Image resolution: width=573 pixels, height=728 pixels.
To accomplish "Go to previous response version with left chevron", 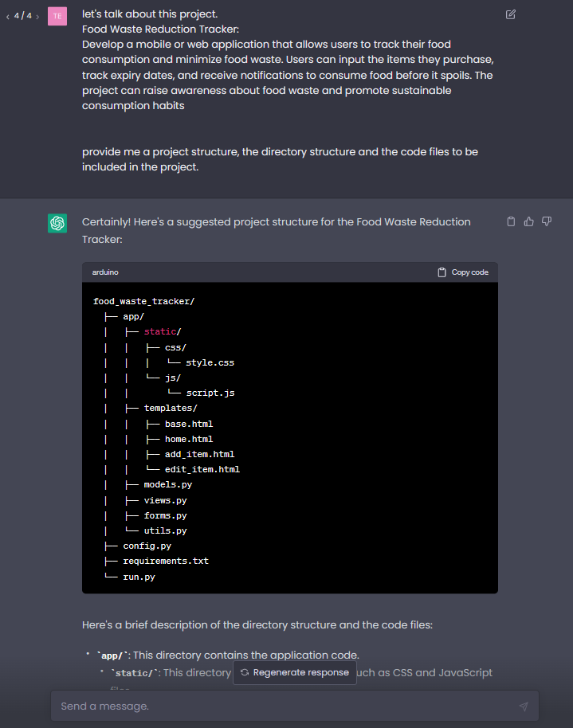I will (7, 14).
